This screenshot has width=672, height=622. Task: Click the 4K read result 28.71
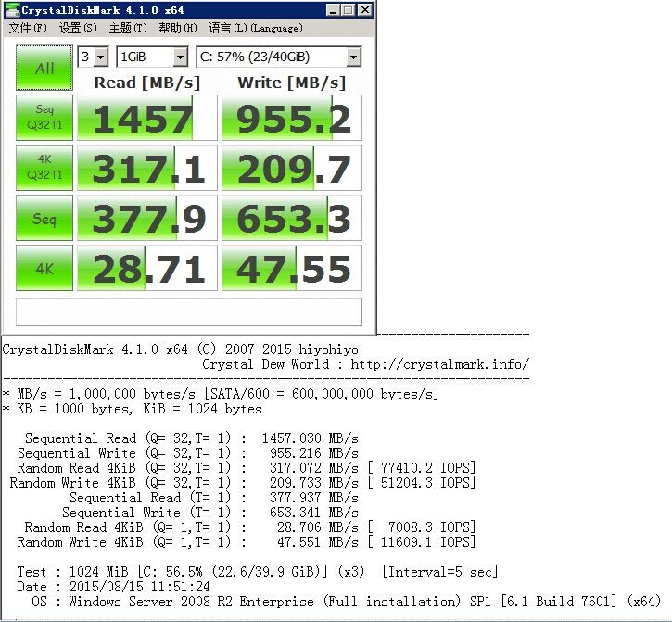point(147,268)
